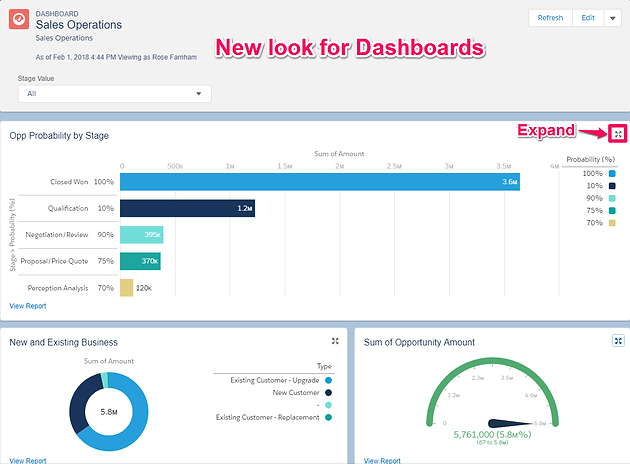
Task: Click the Qualification 1.2M bar
Action: pyautogui.click(x=187, y=208)
